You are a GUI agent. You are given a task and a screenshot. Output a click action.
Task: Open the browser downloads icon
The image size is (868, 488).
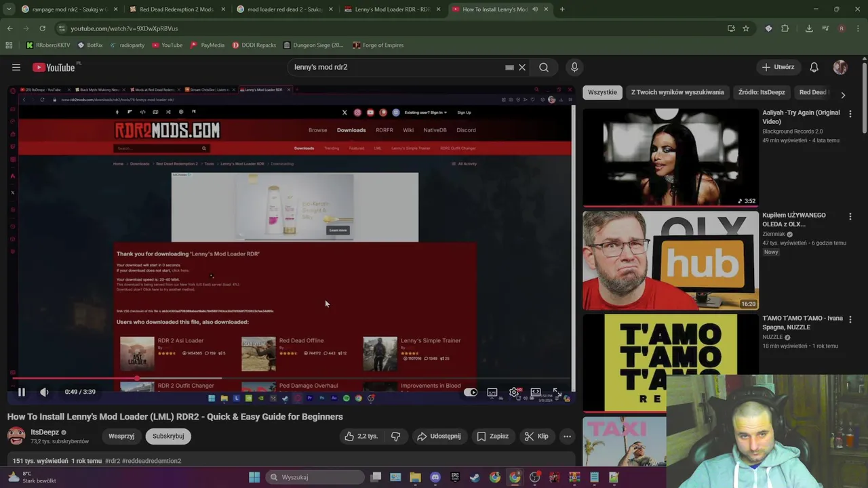809,28
